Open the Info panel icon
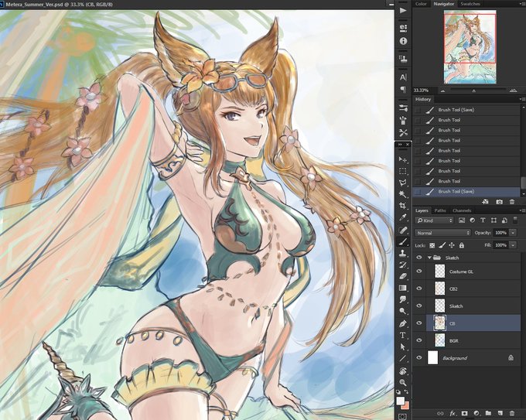 (x=403, y=41)
